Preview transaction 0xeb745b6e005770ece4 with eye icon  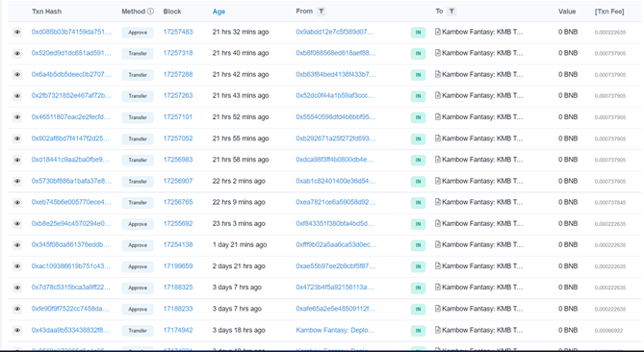(x=16, y=203)
